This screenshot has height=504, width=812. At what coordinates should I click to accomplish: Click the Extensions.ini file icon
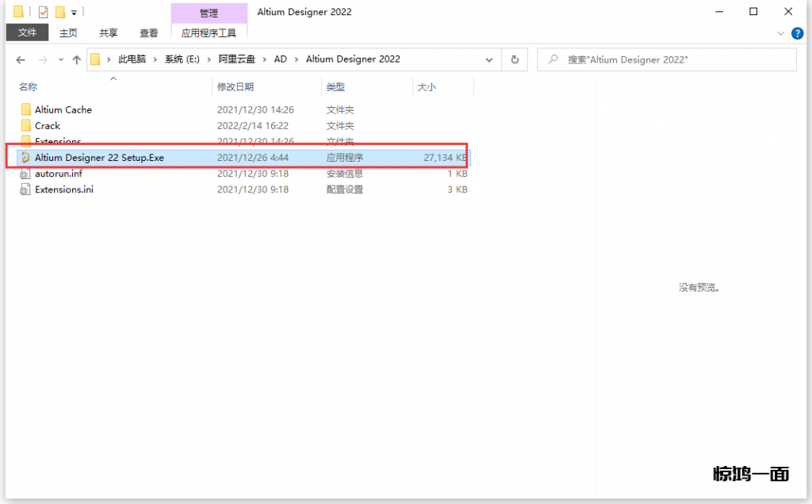point(25,189)
